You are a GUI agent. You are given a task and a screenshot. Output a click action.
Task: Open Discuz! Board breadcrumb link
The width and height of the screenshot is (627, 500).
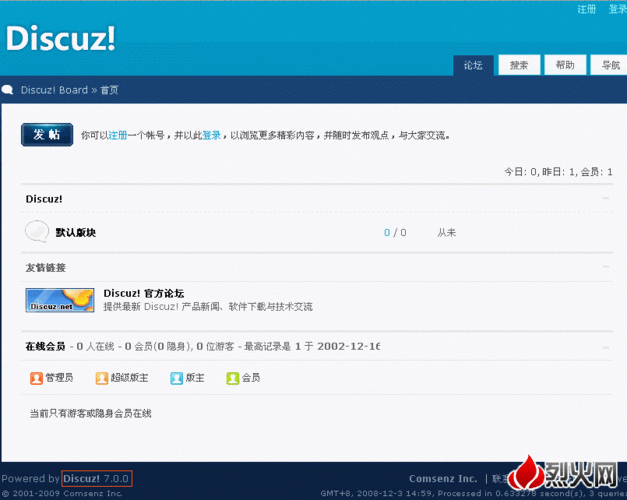pyautogui.click(x=54, y=90)
